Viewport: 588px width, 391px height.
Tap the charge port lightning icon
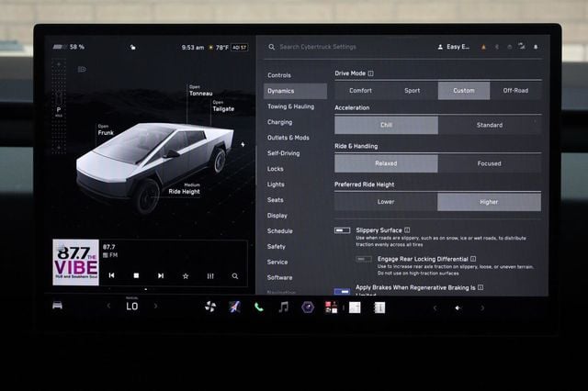tap(243, 144)
